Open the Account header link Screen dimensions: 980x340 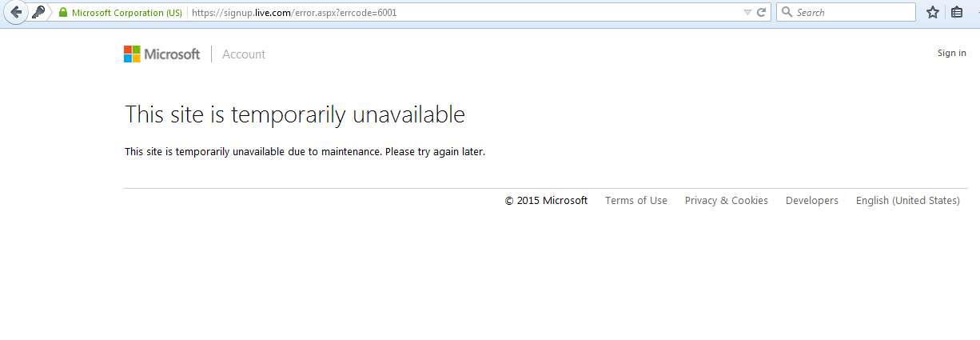(244, 54)
